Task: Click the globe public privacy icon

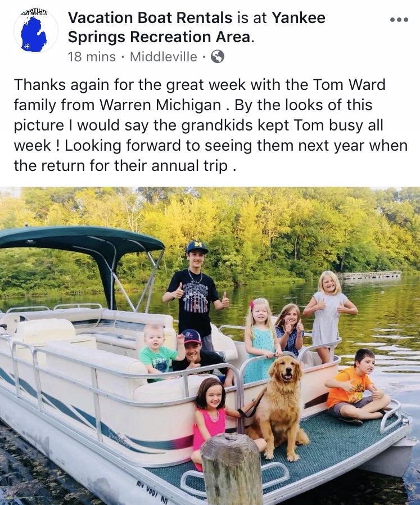Action: click(218, 57)
